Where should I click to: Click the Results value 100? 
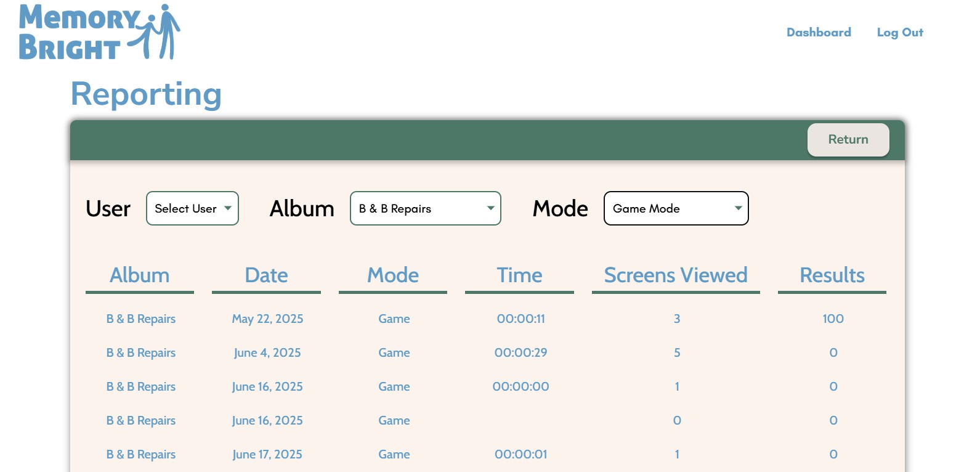pyautogui.click(x=833, y=319)
